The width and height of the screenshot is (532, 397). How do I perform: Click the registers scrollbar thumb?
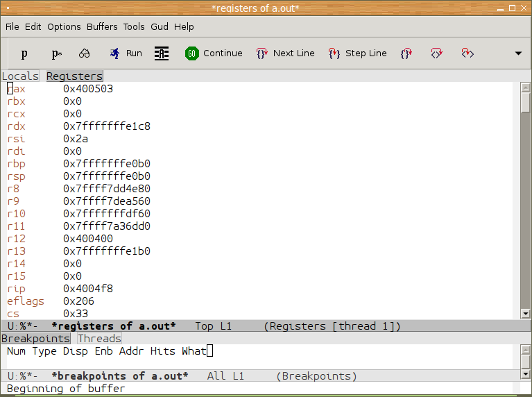(x=525, y=103)
